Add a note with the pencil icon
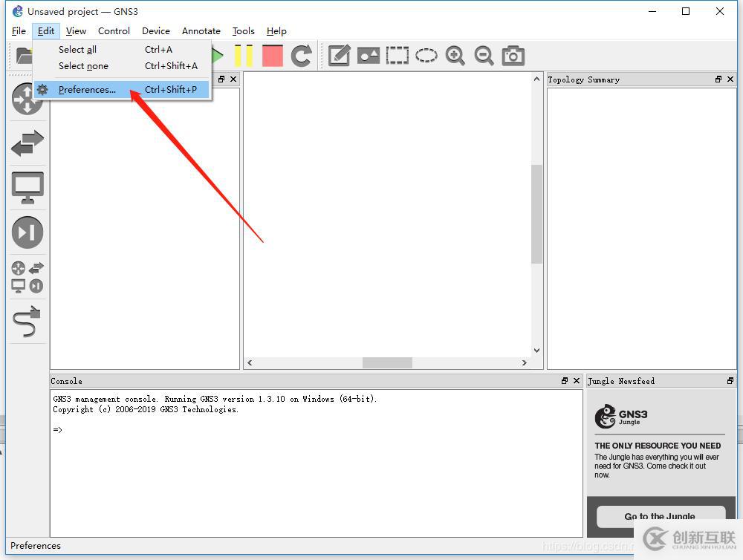The image size is (743, 560). (x=340, y=56)
